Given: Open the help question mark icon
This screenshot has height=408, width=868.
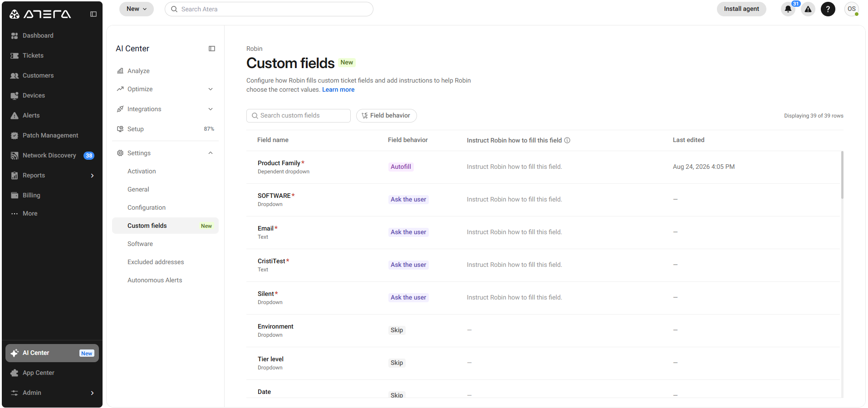Looking at the screenshot, I should [828, 9].
